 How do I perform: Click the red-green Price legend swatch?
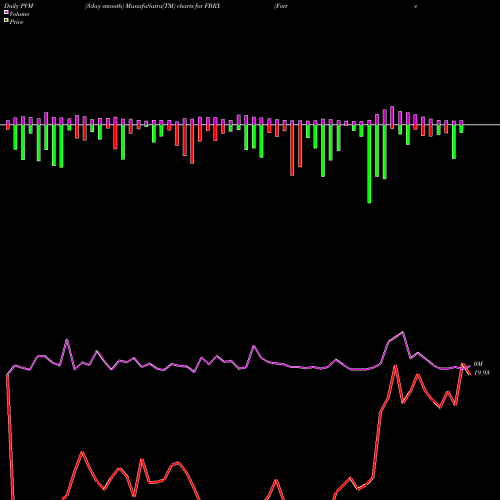[6, 21]
